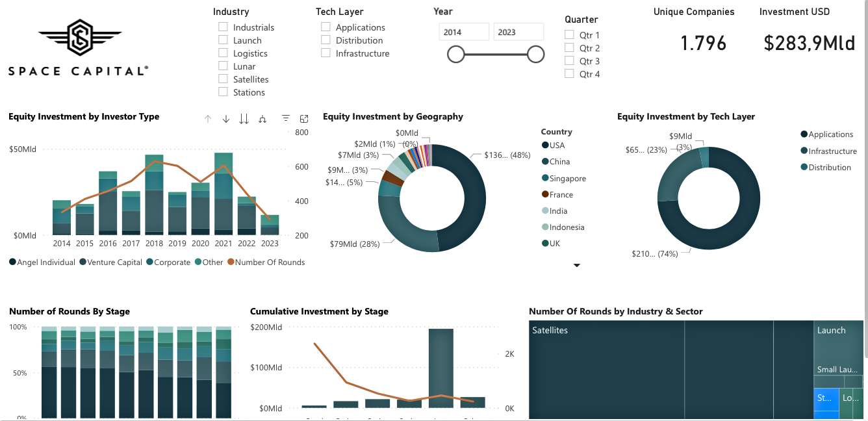Click the start year 2014 input field
Image resolution: width=868 pixels, height=421 pixels.
click(464, 32)
